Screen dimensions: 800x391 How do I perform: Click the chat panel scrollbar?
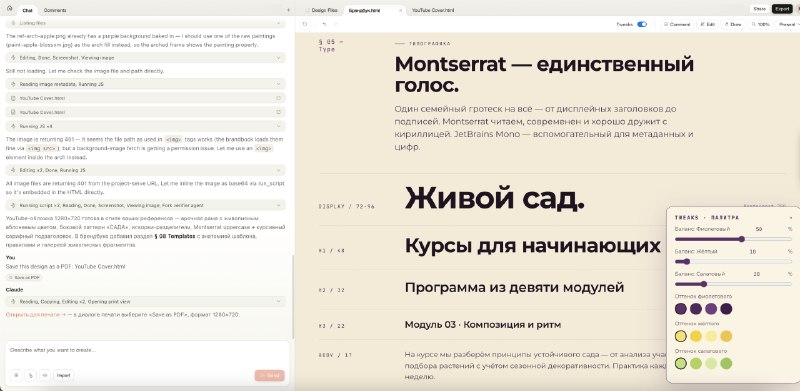coord(293,296)
